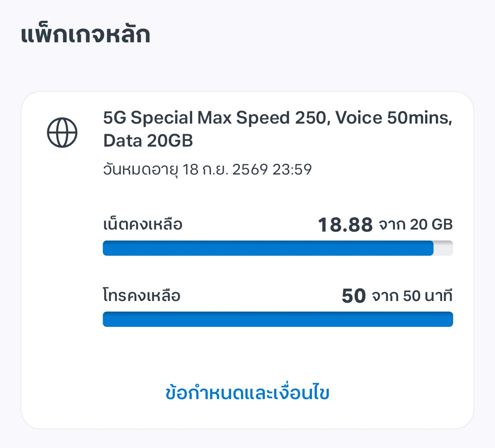Click the 2569 year in expiry date
This screenshot has width=495, height=448.
click(250, 169)
